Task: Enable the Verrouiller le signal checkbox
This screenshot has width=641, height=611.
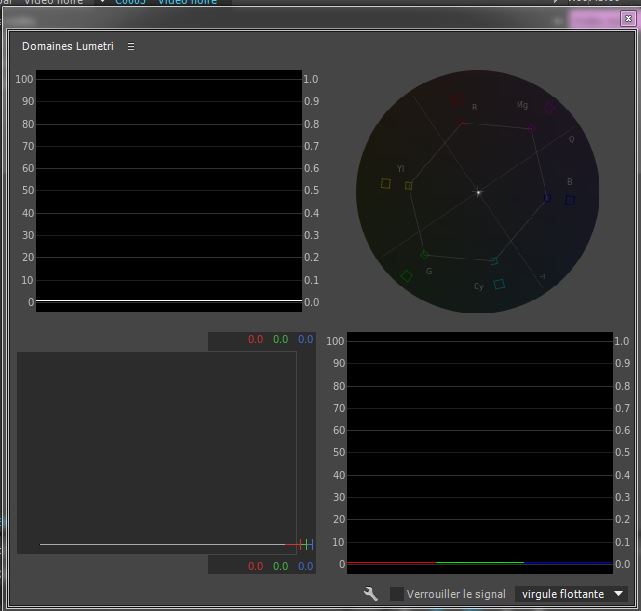Action: [397, 594]
